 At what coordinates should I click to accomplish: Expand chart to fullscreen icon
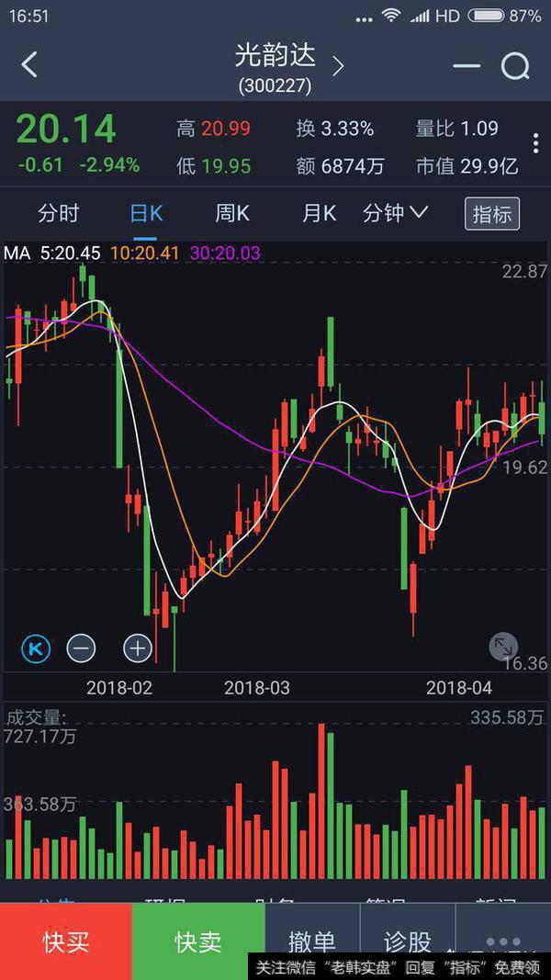pos(503,647)
